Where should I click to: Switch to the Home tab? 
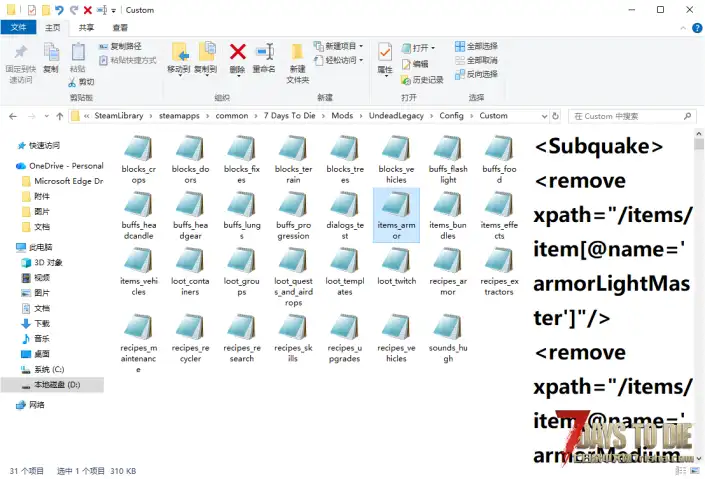point(53,28)
